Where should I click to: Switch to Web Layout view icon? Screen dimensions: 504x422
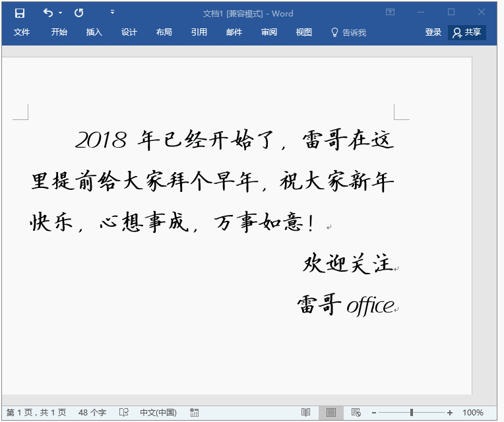(356, 412)
